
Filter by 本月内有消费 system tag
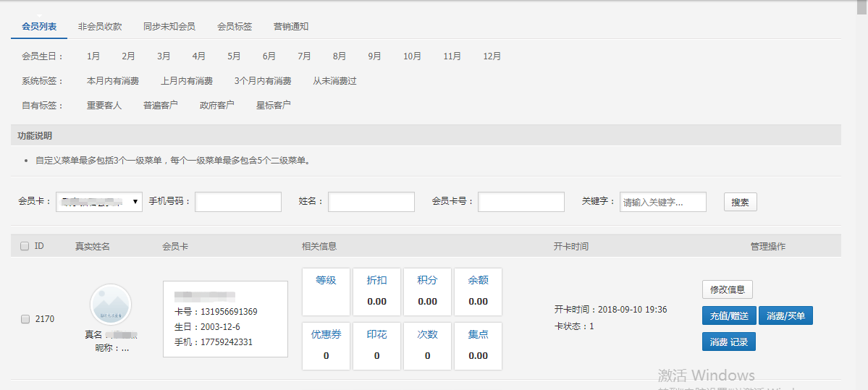tap(113, 81)
